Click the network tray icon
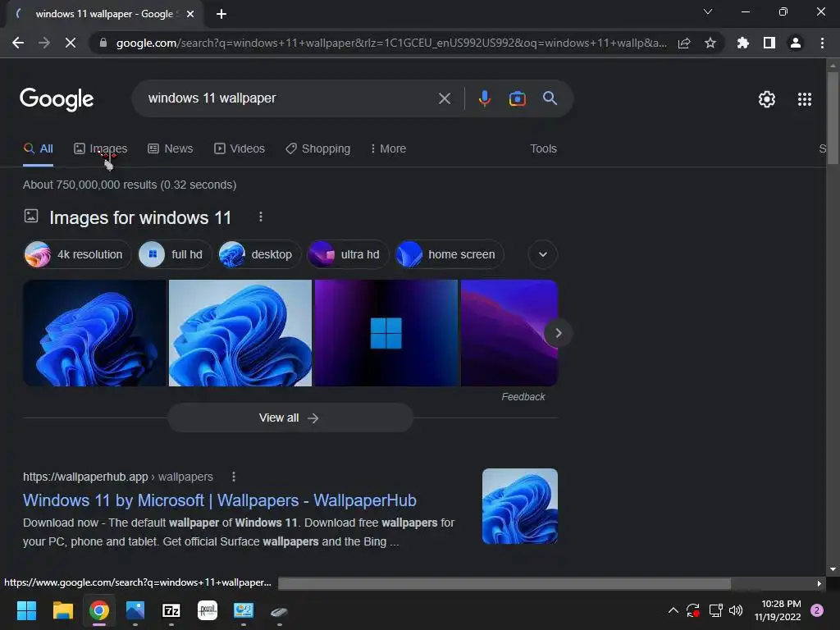840x630 pixels. pos(715,610)
